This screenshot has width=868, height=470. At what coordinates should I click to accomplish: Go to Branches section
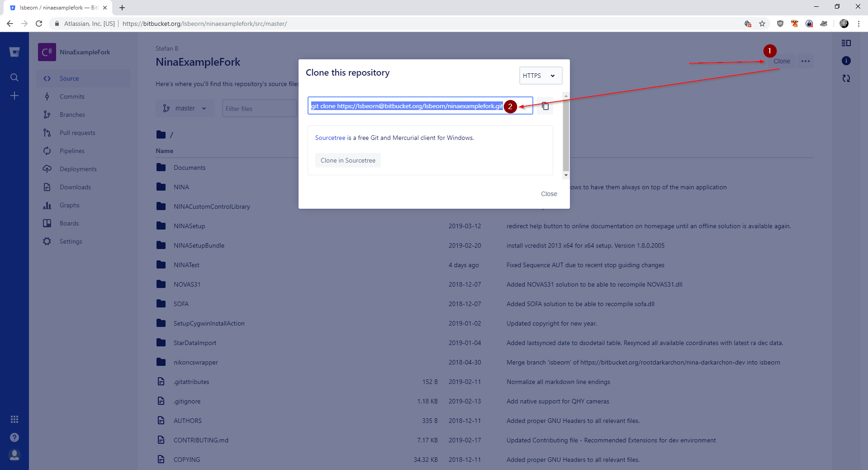tap(83, 115)
